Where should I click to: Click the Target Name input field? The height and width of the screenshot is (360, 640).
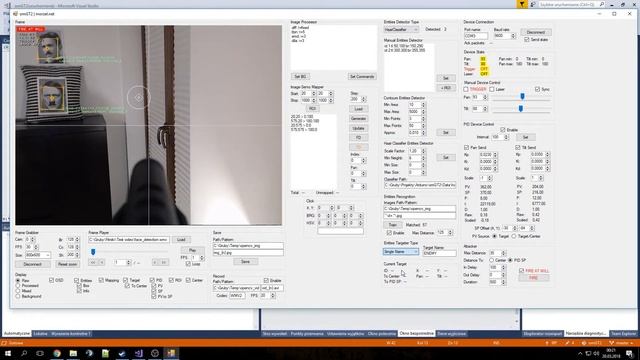point(439,253)
